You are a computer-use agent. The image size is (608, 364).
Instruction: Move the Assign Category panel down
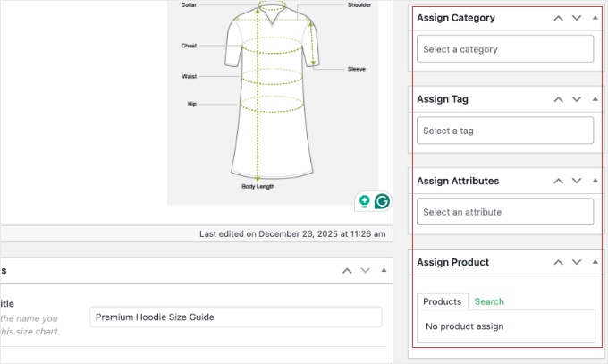[577, 18]
